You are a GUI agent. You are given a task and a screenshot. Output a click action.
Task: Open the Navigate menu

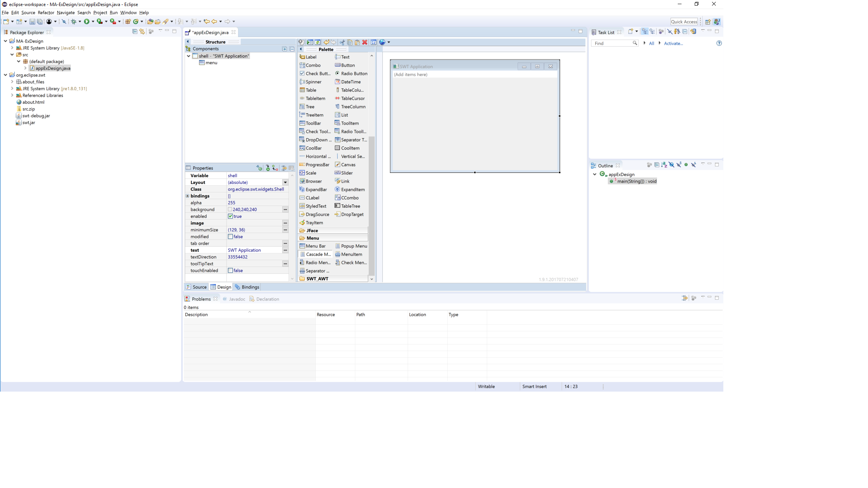coord(66,12)
